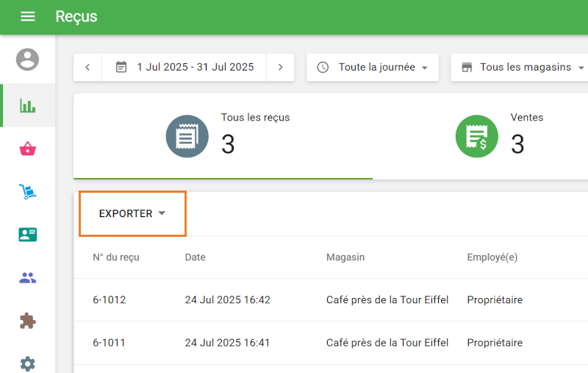Go to previous date period
588x373 pixels.
(87, 67)
